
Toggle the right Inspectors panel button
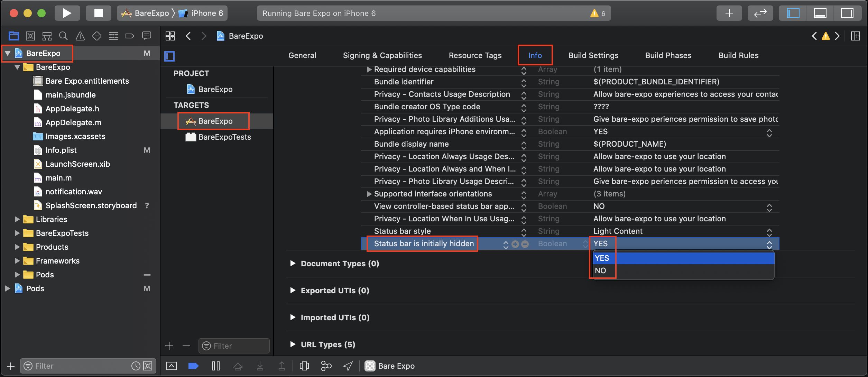(847, 13)
